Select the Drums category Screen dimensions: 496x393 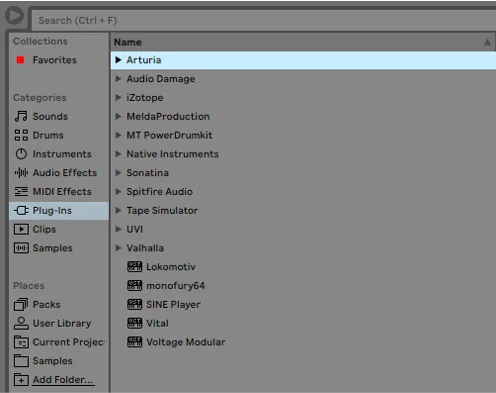(48, 135)
